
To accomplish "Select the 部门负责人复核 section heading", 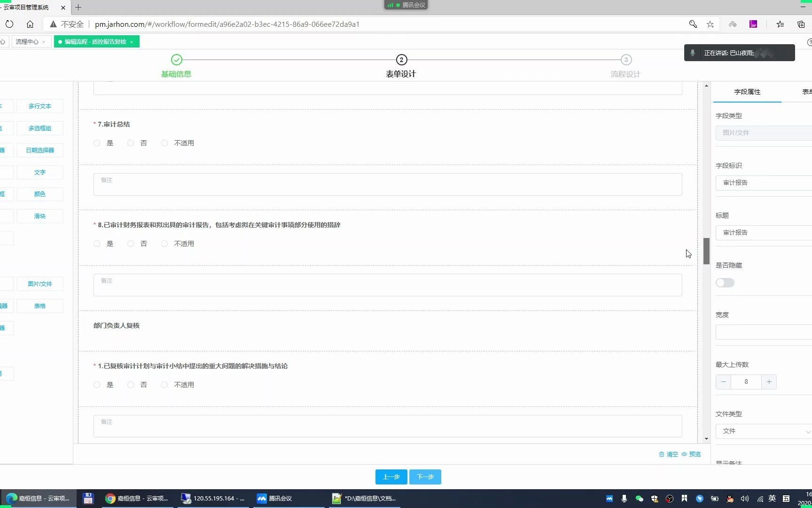I will 117,325.
